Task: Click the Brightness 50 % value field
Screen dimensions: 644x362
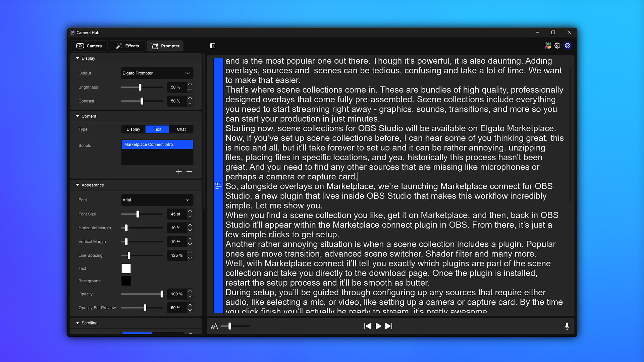Action: click(177, 87)
